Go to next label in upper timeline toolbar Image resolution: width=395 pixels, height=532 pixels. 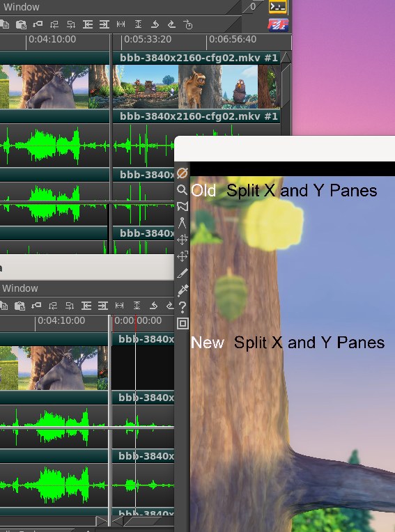coord(71,24)
